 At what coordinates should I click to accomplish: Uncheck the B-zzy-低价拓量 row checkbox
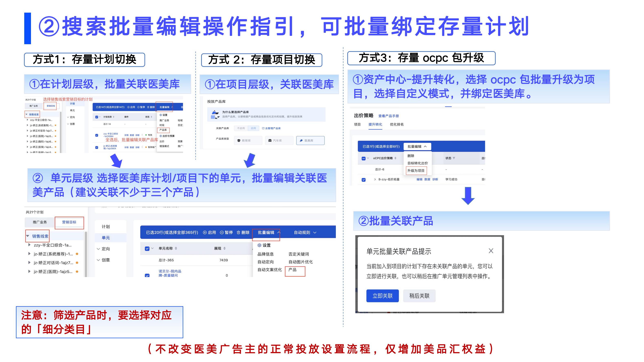tap(364, 180)
